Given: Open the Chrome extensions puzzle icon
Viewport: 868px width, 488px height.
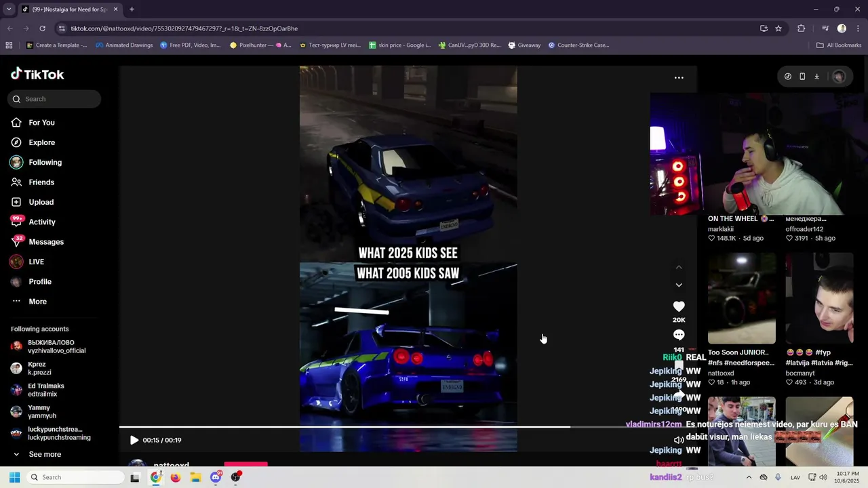Looking at the screenshot, I should point(802,28).
